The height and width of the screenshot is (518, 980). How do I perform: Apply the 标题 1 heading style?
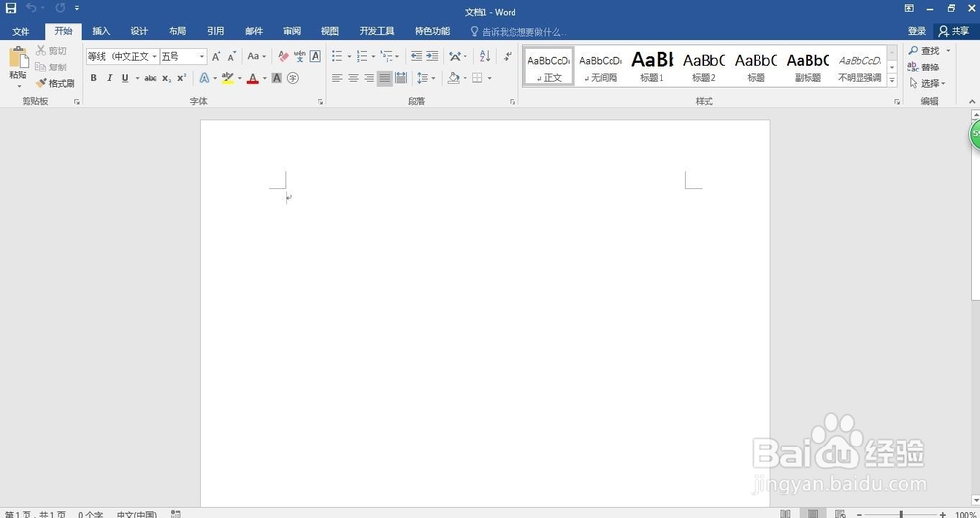coord(652,66)
